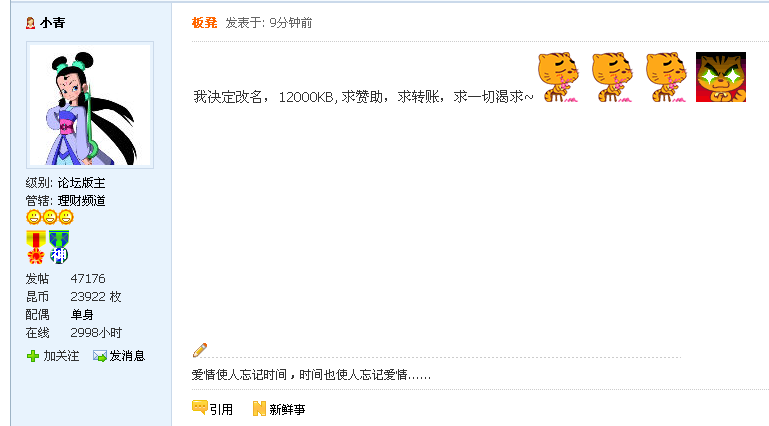The image size is (769, 426).
Task: Click the green plus icon for 加关注
Action: [x=33, y=356]
